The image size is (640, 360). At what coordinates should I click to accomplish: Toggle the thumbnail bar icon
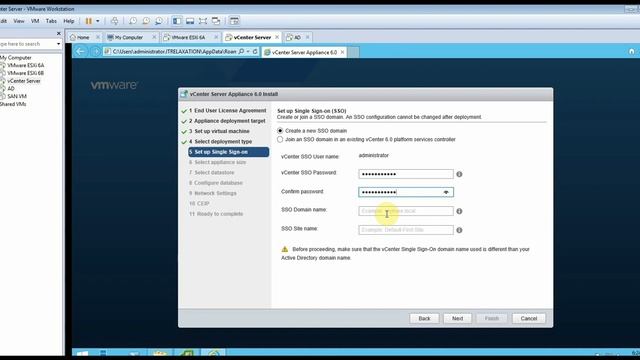[x=190, y=21]
